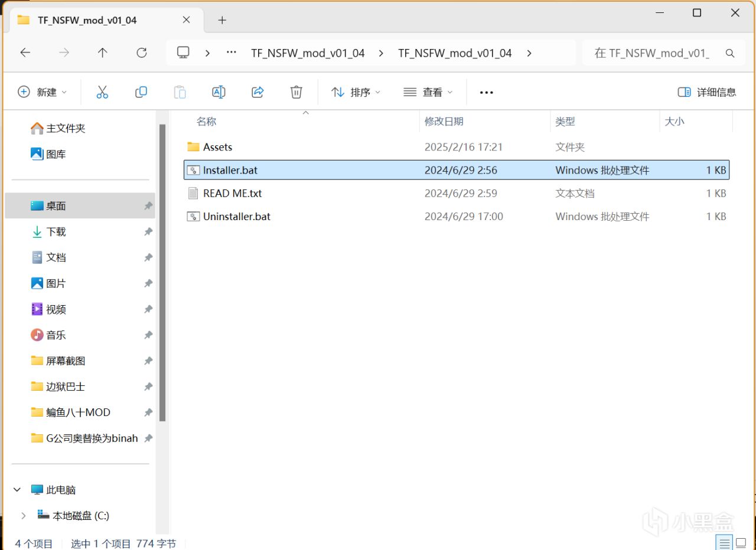Viewport: 756px width, 550px height.
Task: Open G公司奥替换为binah folder in sidebar
Action: [84, 438]
